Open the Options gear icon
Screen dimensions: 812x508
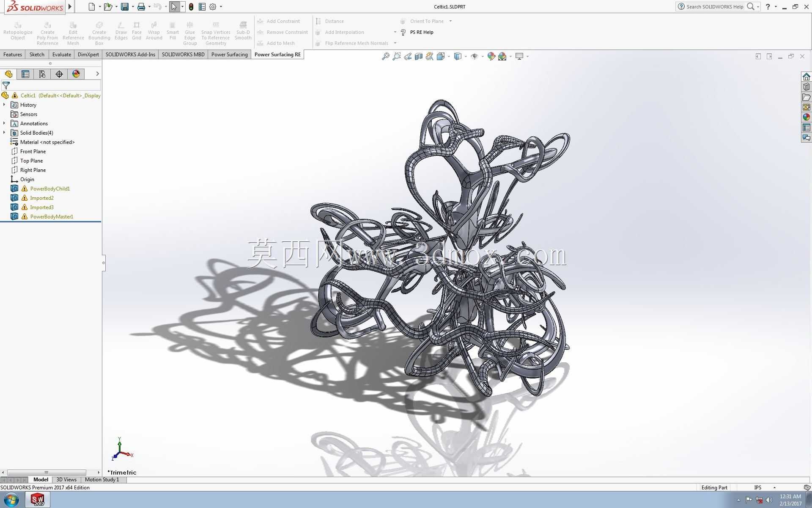(x=213, y=7)
